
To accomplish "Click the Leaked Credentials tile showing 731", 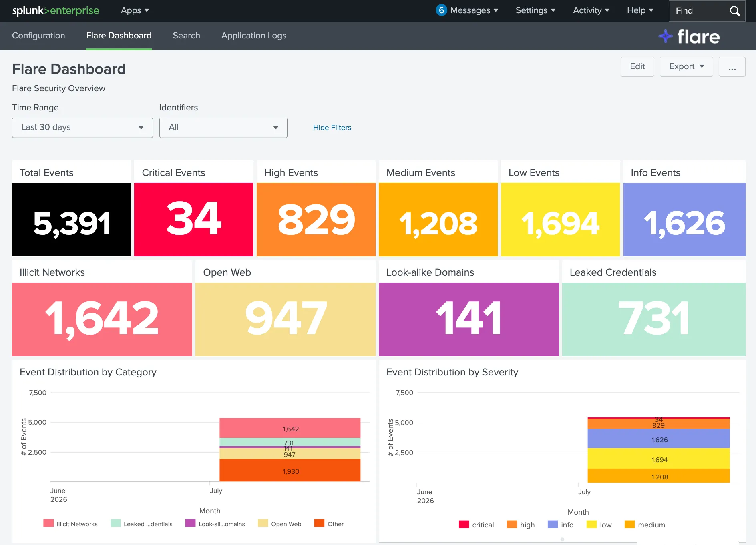I will (x=654, y=319).
